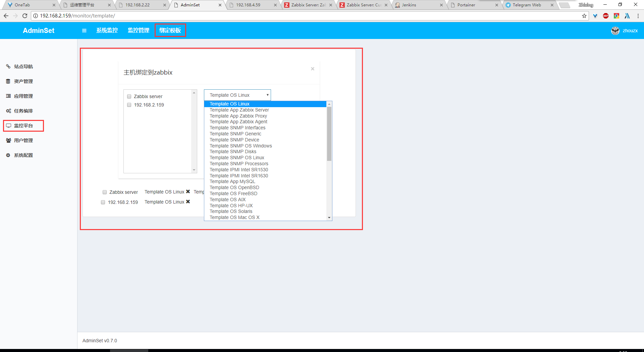Open 系统配置 in the sidebar
This screenshot has width=644, height=352.
point(23,155)
